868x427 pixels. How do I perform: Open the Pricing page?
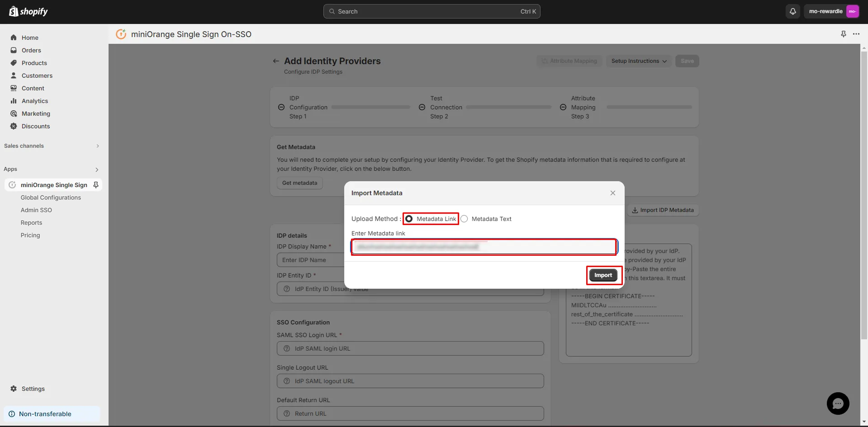pos(30,235)
